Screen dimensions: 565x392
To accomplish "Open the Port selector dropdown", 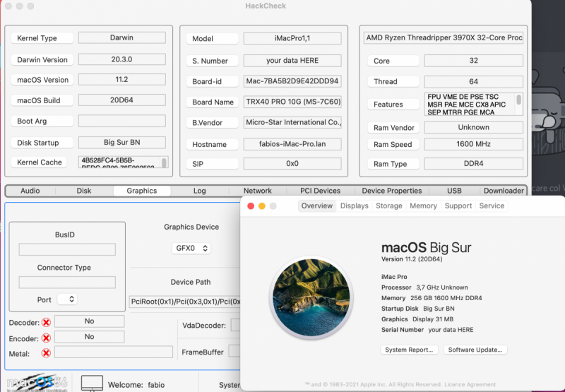I will (x=67, y=299).
